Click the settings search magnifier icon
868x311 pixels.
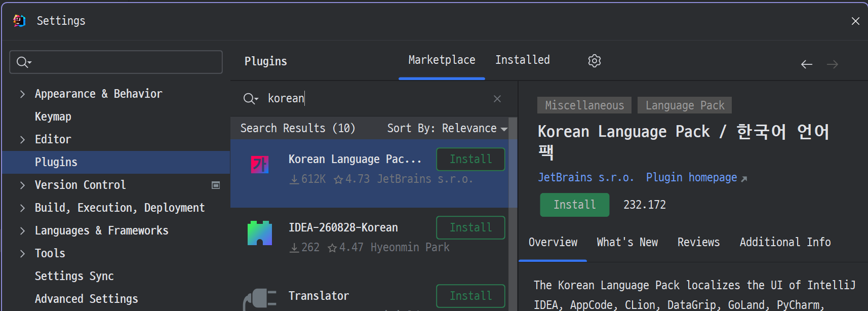(24, 62)
